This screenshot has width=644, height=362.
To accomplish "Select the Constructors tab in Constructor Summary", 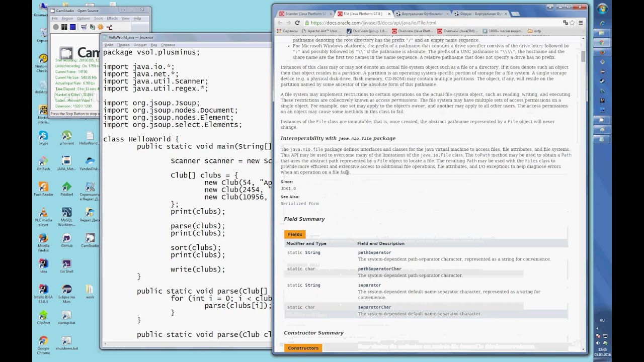I will coord(303,348).
